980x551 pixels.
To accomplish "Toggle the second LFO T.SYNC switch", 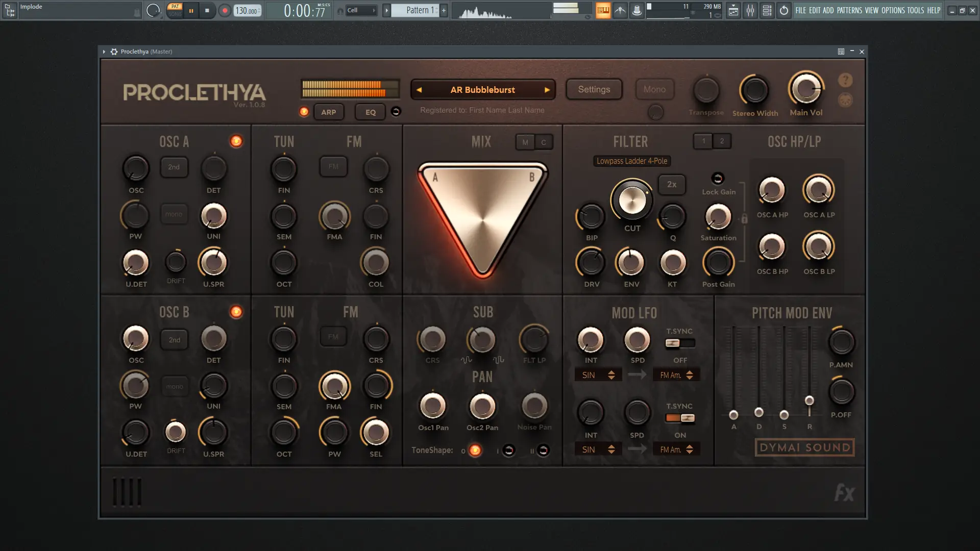I will point(680,418).
